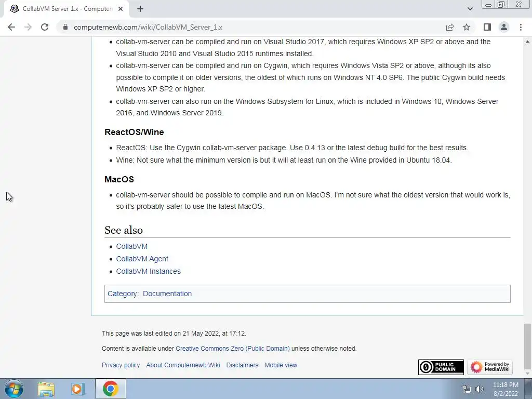Open the CollabVM Instances link

[x=148, y=271]
